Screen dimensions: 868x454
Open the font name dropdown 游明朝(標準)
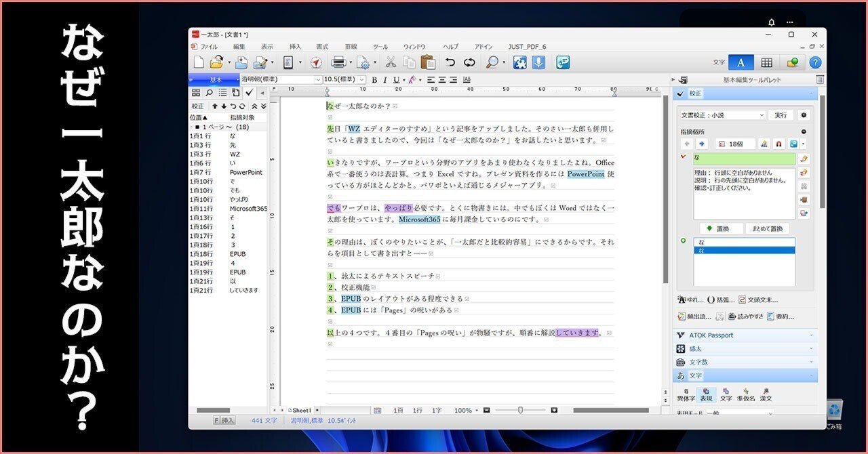coord(281,79)
